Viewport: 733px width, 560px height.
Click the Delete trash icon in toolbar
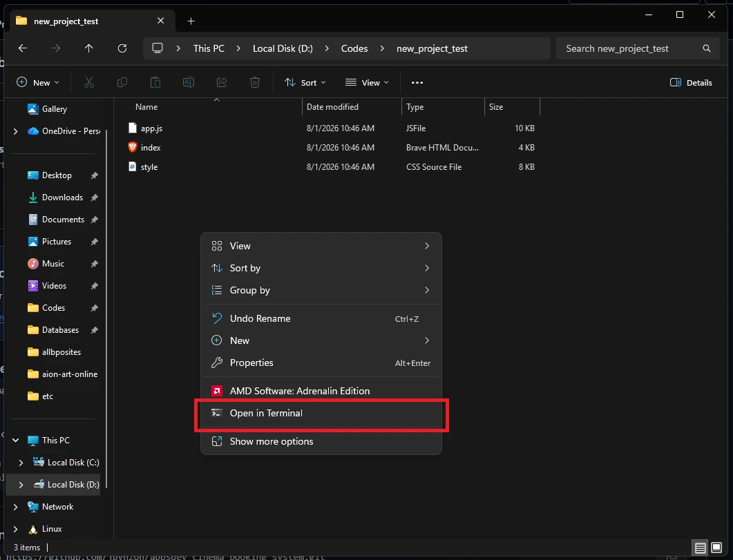pyautogui.click(x=255, y=83)
